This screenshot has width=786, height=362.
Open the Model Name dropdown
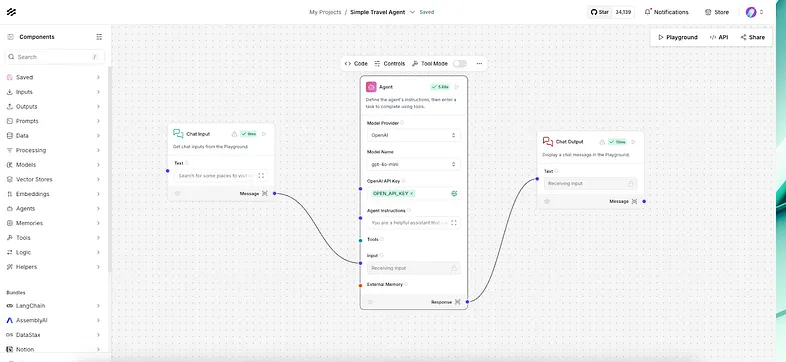[414, 164]
